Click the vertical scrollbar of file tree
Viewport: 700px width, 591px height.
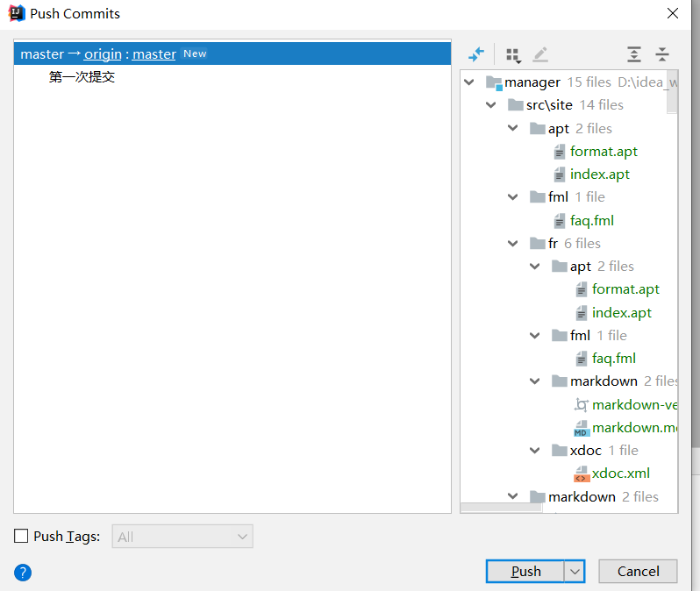672,92
